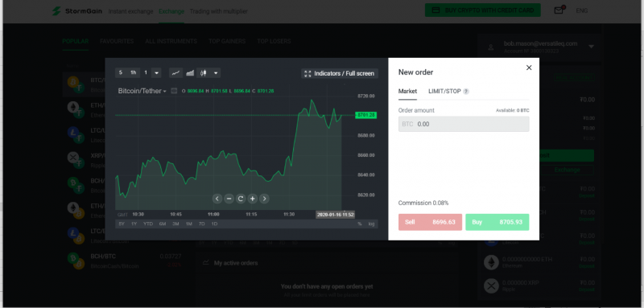The image size is (644, 308).
Task: Click the BTC order amount input field
Action: coord(464,124)
